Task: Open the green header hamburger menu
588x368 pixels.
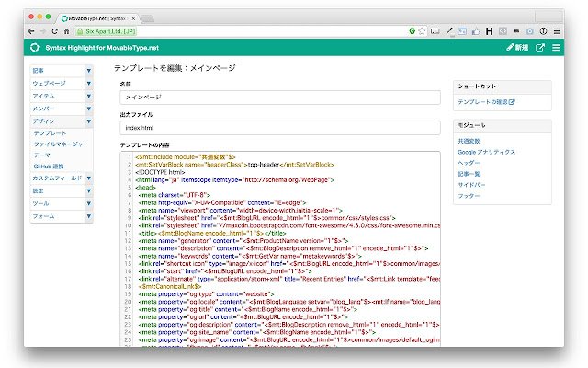Action: pyautogui.click(x=556, y=47)
